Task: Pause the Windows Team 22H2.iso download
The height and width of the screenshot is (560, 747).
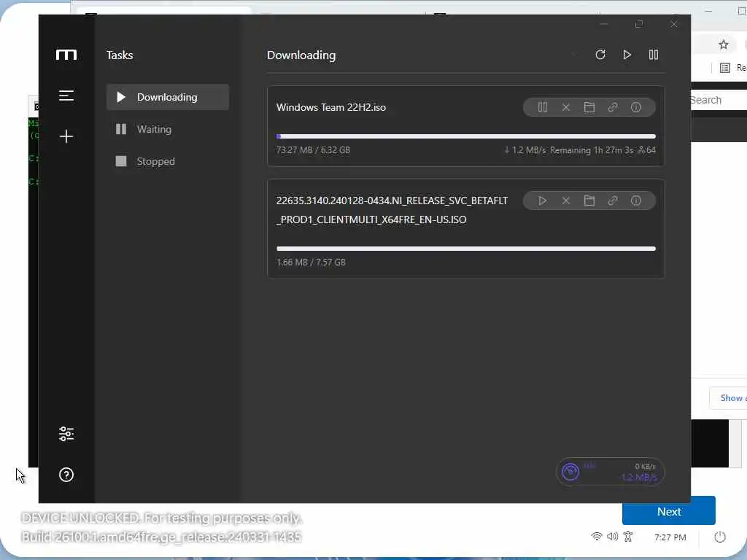Action: coord(543,107)
